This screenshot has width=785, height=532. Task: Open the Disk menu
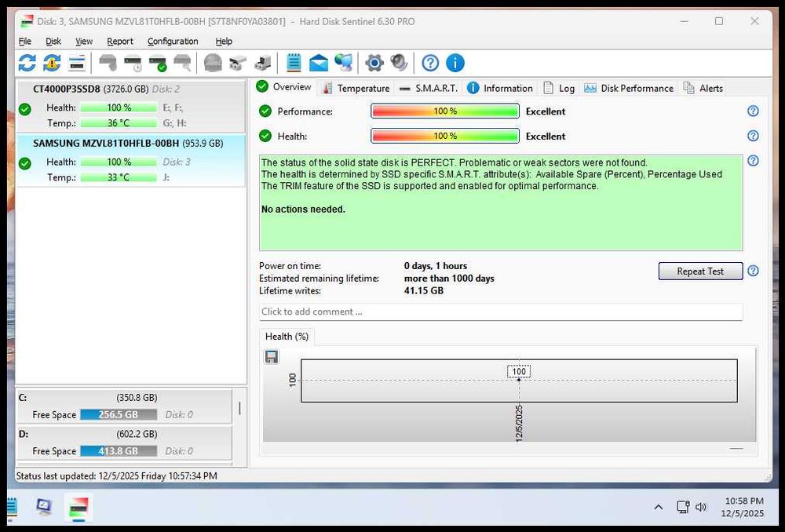(53, 41)
